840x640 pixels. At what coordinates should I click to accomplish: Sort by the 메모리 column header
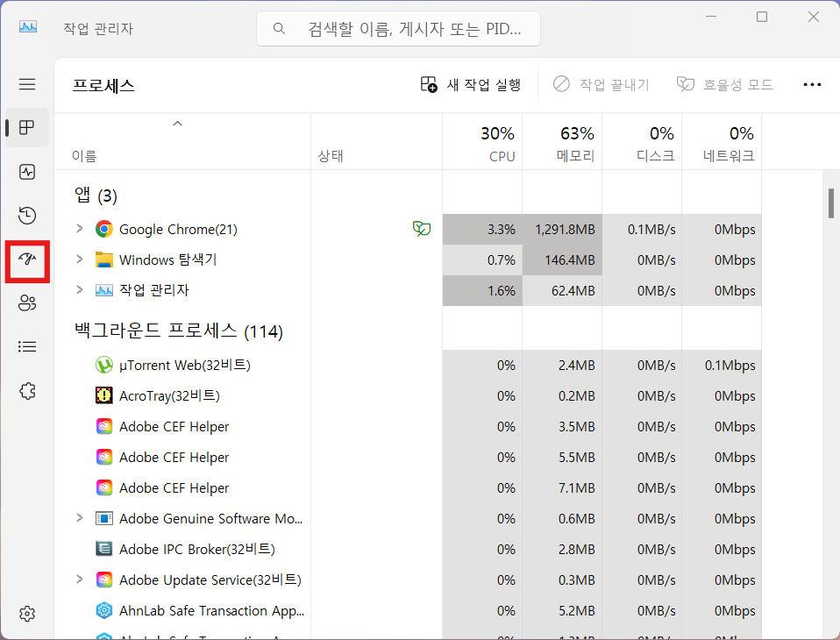click(562, 142)
